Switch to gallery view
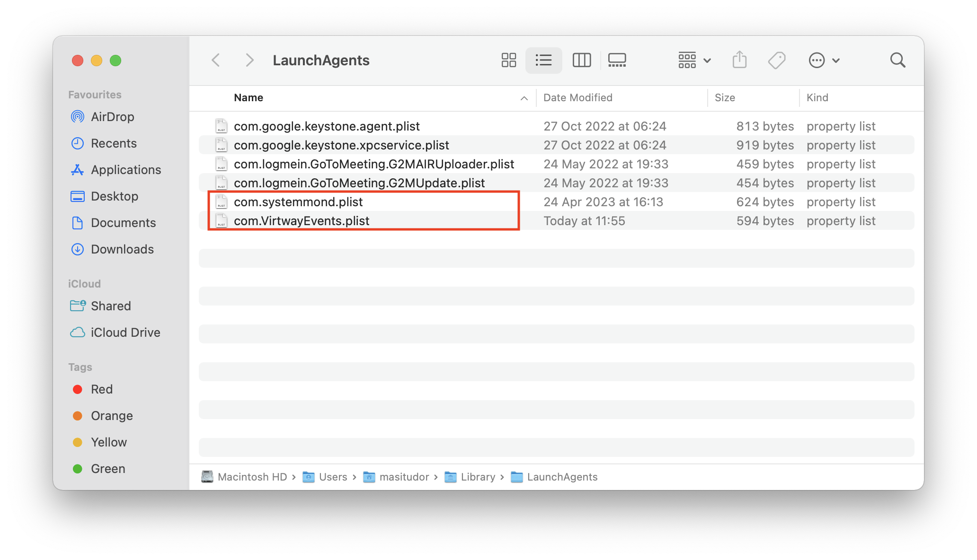The height and width of the screenshot is (560, 977). [617, 60]
